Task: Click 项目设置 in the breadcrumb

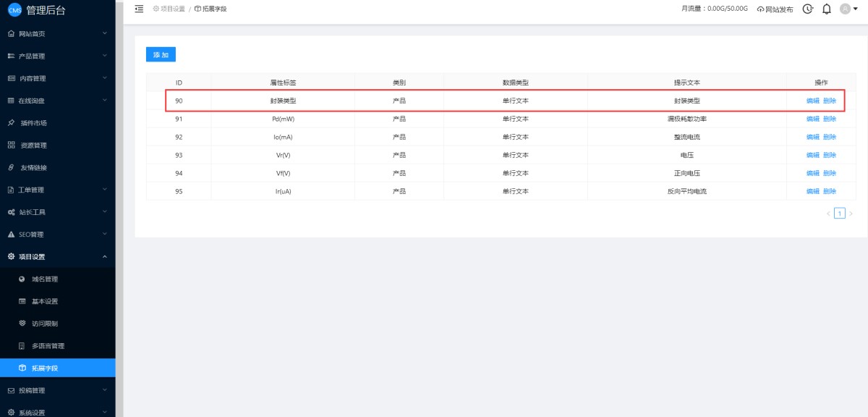Action: [173, 9]
